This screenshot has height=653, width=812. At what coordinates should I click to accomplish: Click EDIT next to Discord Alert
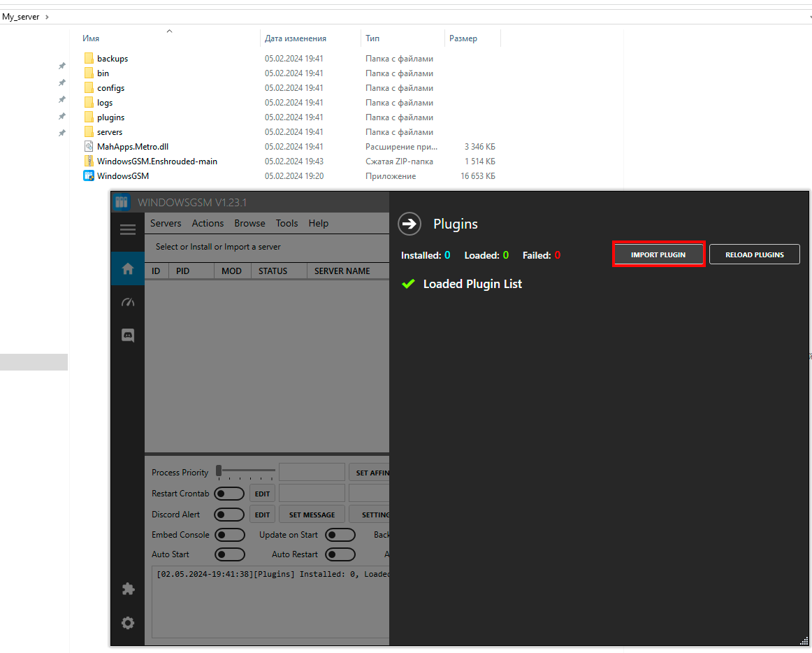click(262, 515)
